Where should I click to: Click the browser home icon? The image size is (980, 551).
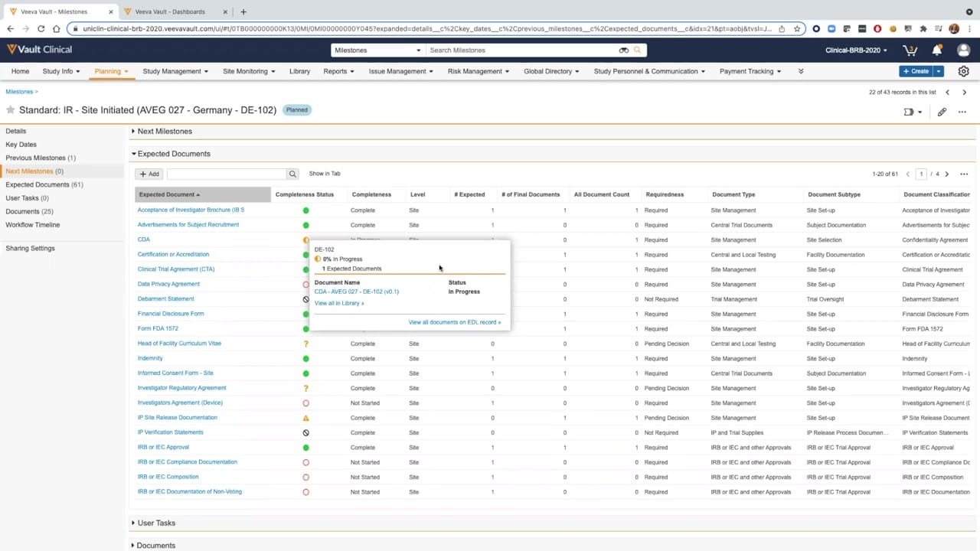(57, 29)
